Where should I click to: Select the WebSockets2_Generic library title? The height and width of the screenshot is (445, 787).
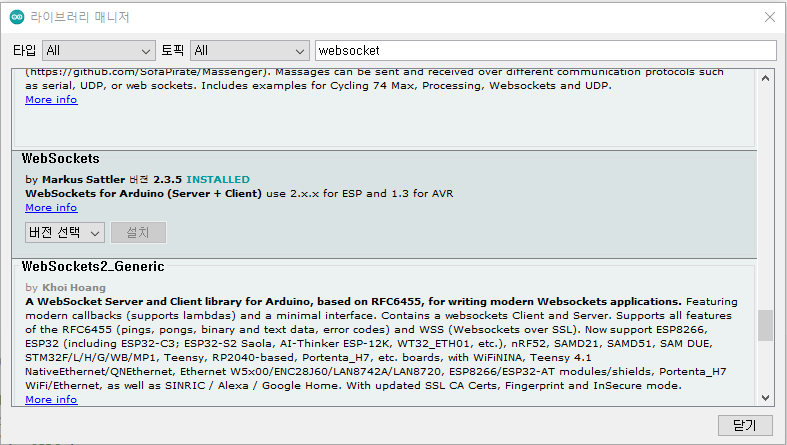[93, 266]
